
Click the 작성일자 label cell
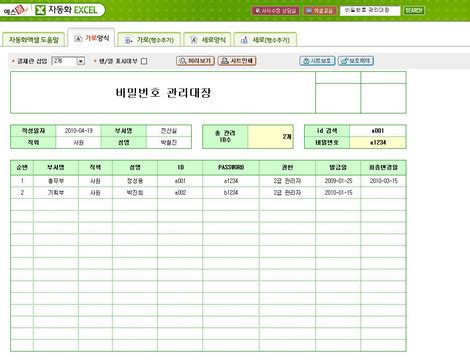click(33, 131)
